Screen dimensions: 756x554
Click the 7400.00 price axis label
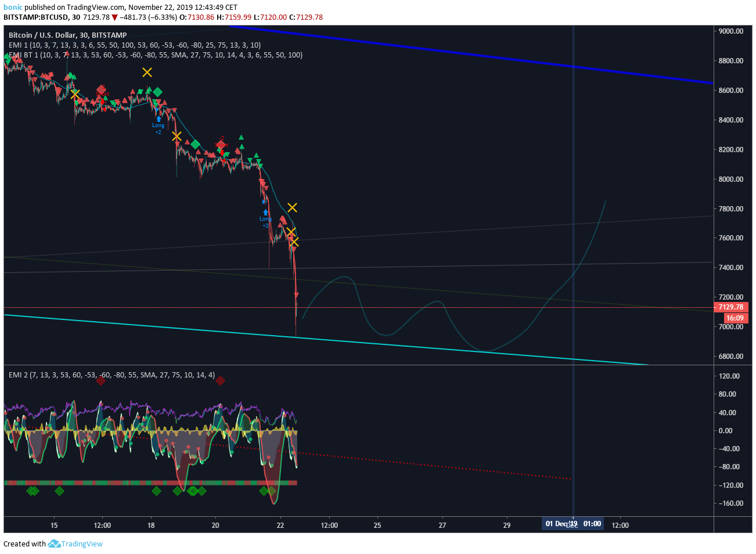click(x=730, y=268)
